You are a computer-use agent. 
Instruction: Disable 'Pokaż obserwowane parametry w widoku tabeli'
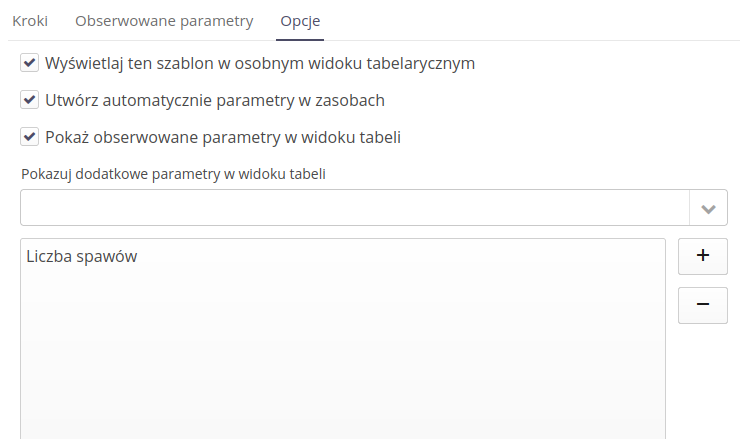[x=29, y=137]
